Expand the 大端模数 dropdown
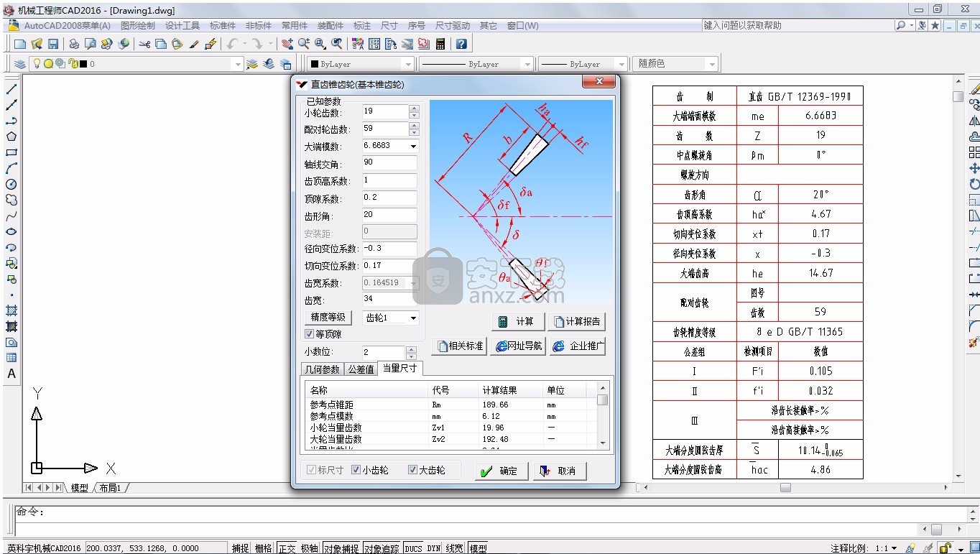The height and width of the screenshot is (554, 980). tap(413, 146)
